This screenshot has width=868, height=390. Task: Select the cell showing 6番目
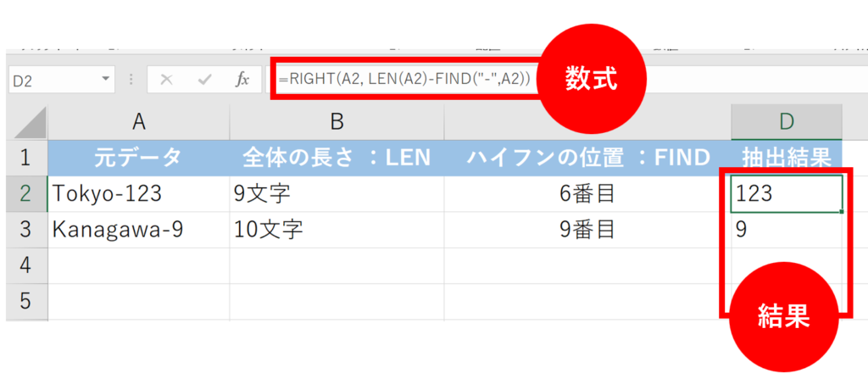(587, 193)
